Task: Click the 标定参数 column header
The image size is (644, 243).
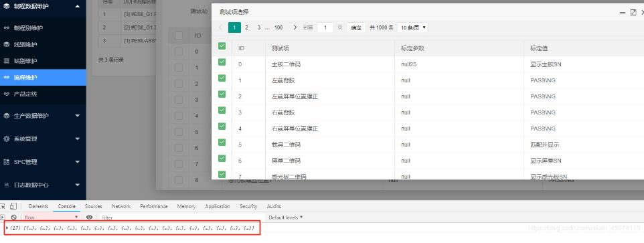Action: coord(412,48)
